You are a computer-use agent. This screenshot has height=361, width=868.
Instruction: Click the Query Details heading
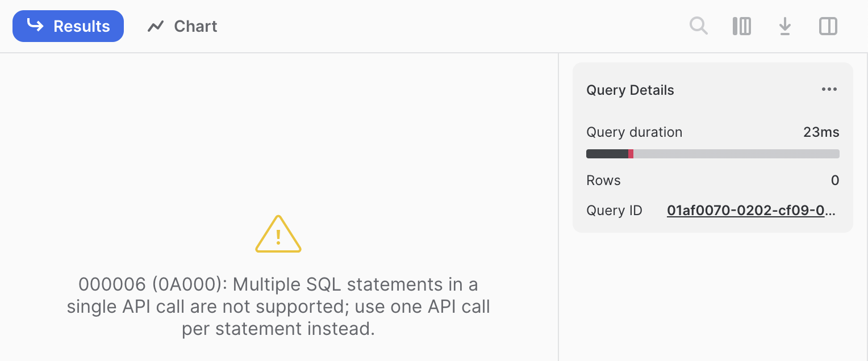click(630, 90)
